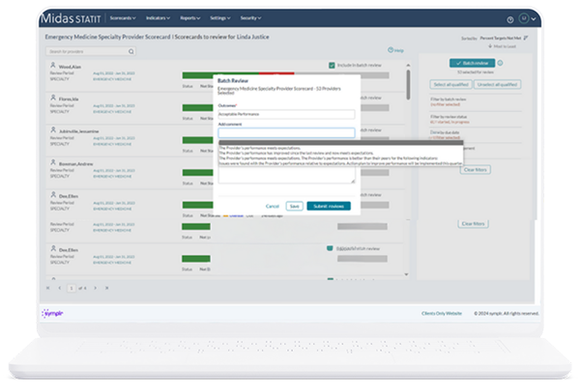Screen dimensions: 580x392
Task: Open Flores, Ida provider name
Action: [69, 99]
